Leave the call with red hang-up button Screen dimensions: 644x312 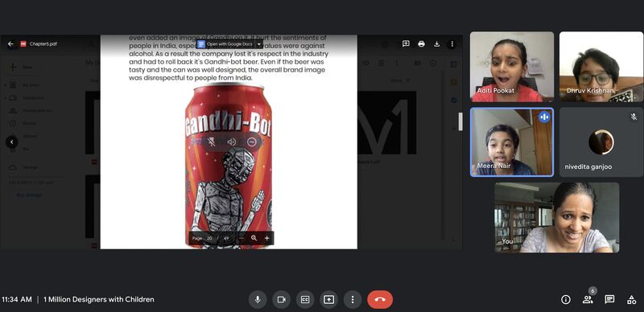380,300
